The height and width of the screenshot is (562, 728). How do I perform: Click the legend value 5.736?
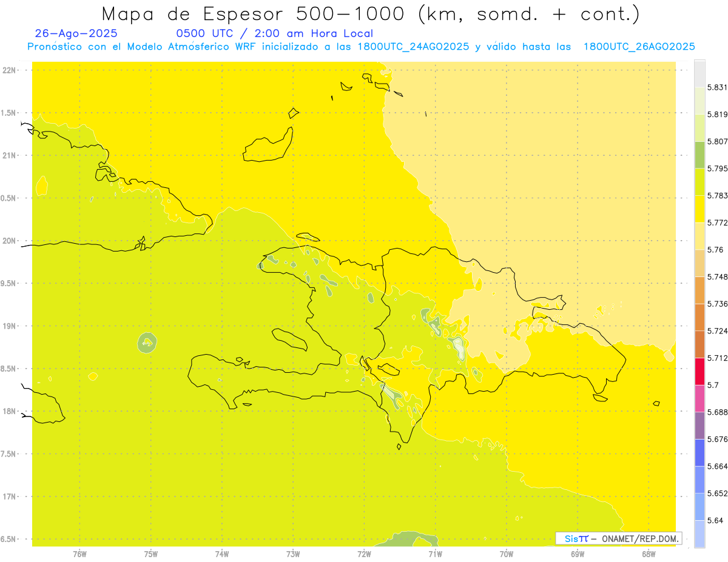[716, 304]
